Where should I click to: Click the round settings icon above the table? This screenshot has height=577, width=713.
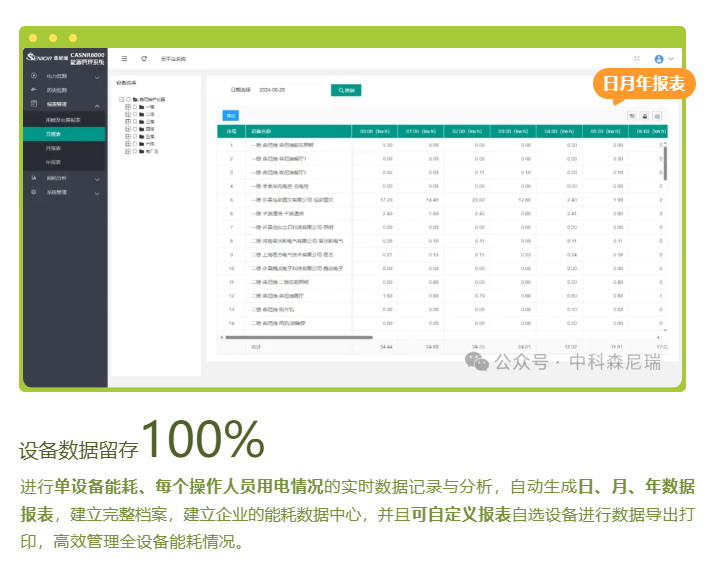658,116
